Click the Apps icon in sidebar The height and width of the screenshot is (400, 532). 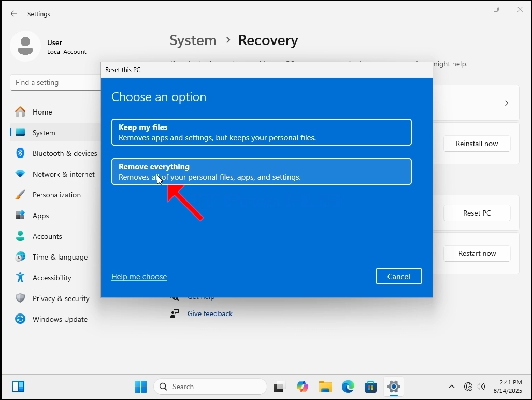pos(20,215)
